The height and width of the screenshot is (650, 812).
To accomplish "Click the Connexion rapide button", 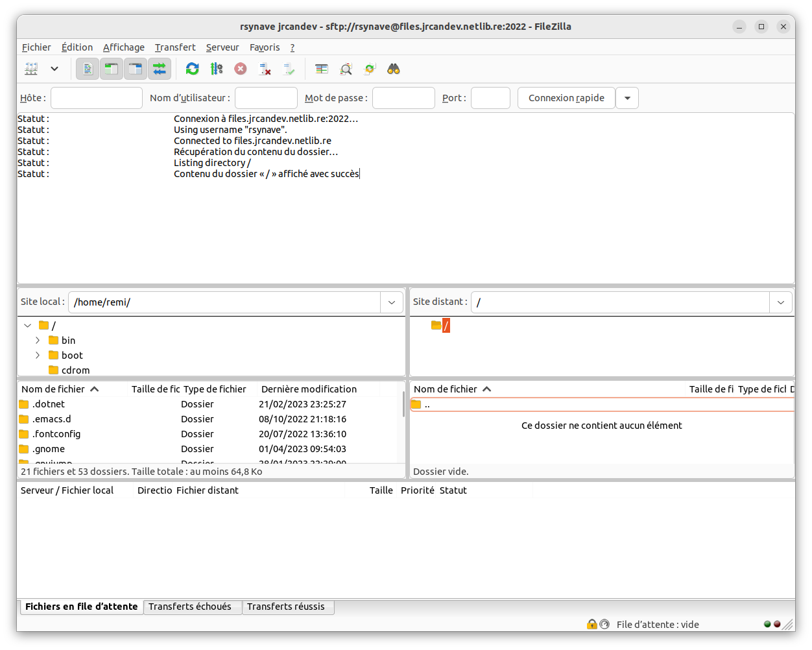I will pos(566,98).
